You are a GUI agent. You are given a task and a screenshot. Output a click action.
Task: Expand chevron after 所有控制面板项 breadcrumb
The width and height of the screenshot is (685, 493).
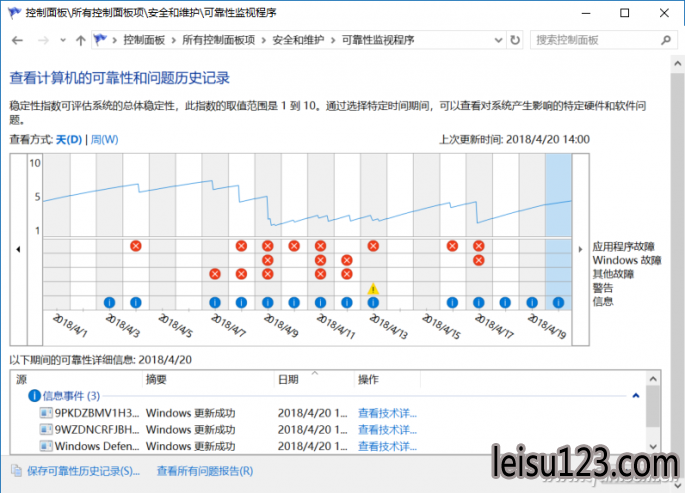[x=264, y=41]
